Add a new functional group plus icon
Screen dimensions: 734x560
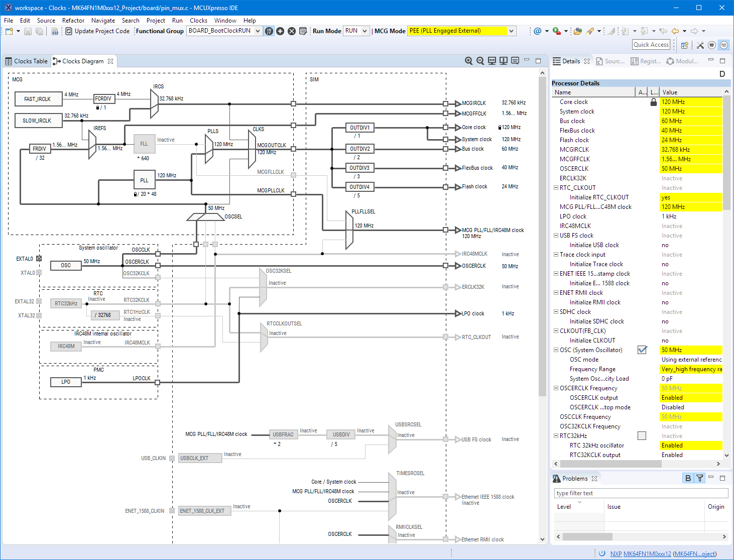[280, 31]
